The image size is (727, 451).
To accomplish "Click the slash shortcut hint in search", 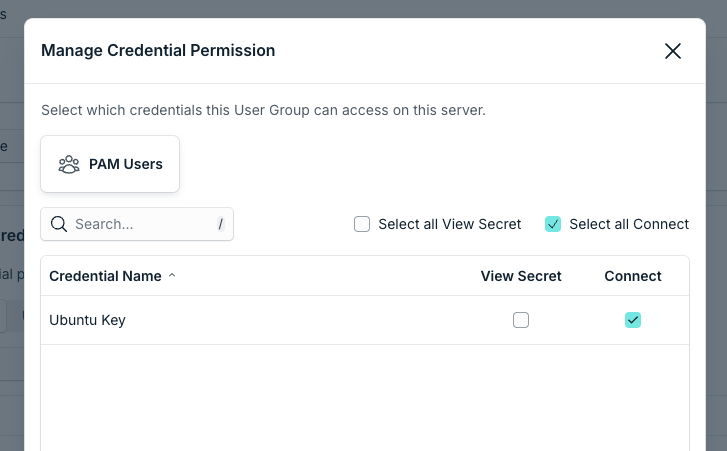I will 221,224.
